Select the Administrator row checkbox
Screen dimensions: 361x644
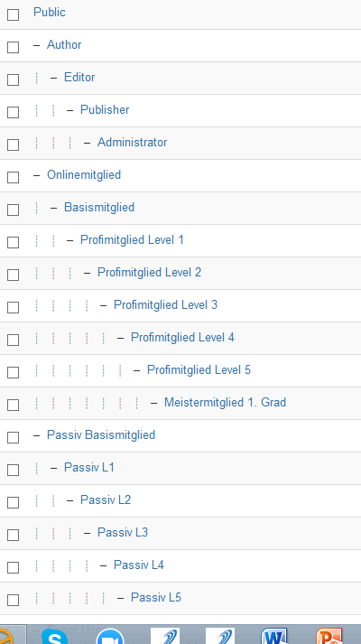[x=14, y=145]
